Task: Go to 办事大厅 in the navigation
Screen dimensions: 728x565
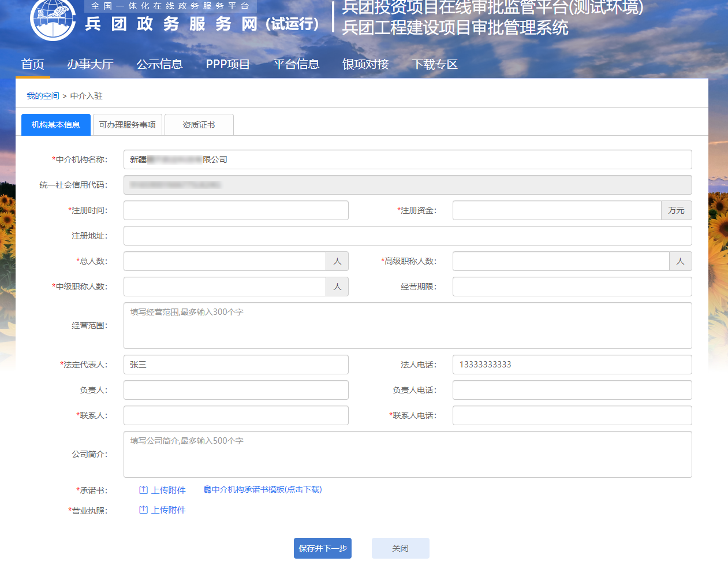Action: (90, 64)
